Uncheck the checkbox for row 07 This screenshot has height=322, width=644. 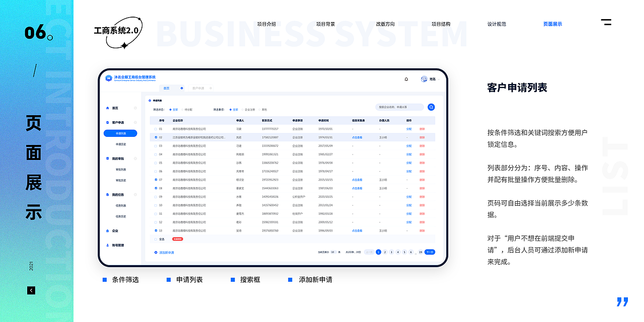click(156, 180)
